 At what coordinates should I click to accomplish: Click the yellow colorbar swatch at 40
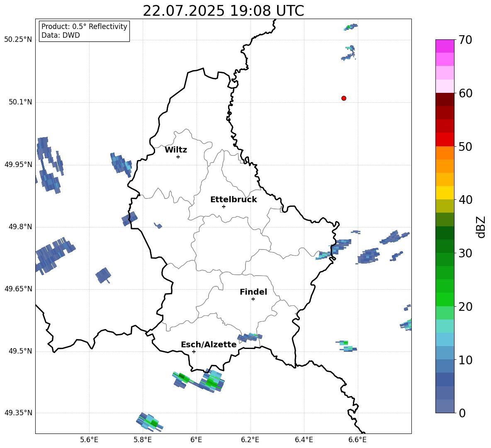[445, 193]
